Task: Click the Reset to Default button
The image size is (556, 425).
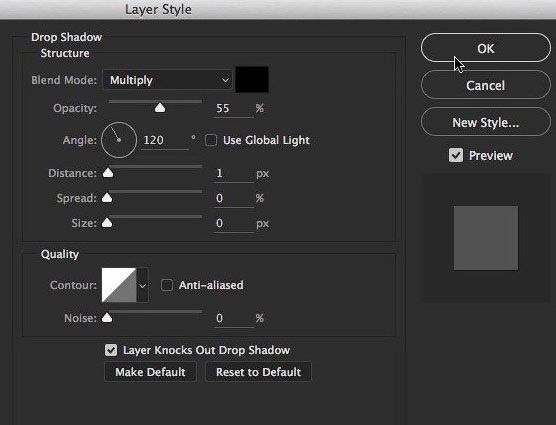Action: coord(258,372)
